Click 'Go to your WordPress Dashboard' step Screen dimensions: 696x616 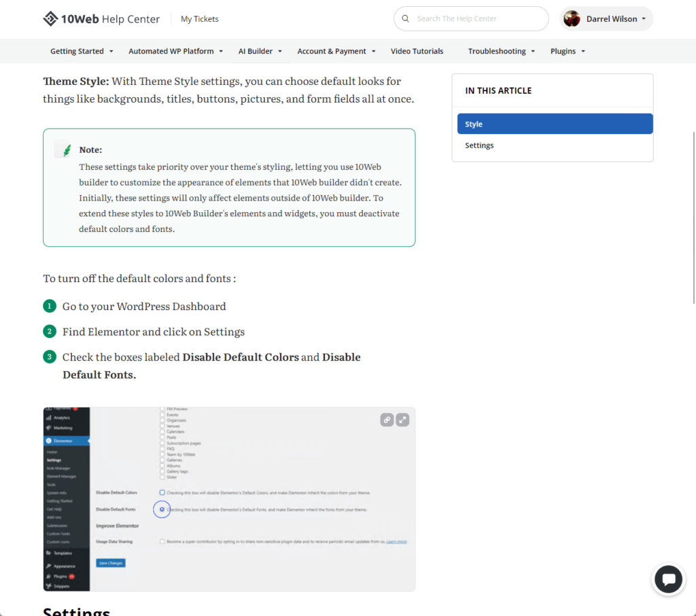(144, 307)
